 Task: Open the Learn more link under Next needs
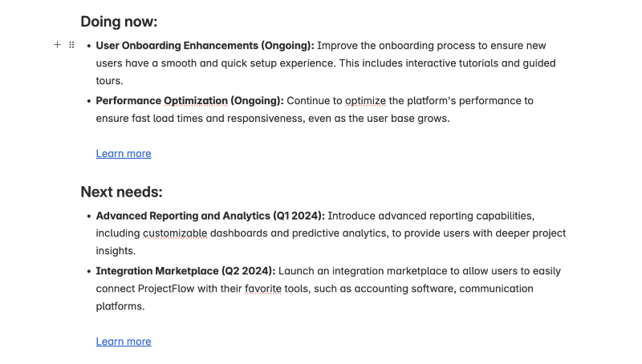124,342
